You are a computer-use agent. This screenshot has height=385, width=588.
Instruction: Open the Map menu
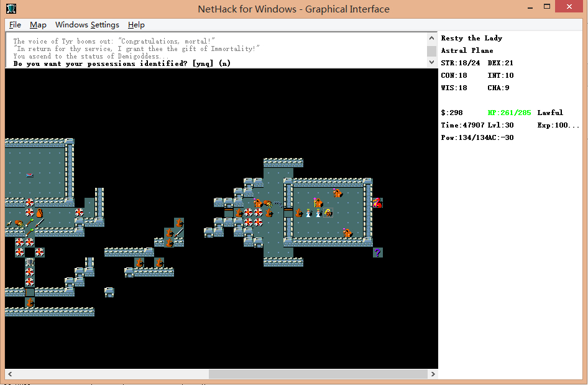tap(38, 25)
